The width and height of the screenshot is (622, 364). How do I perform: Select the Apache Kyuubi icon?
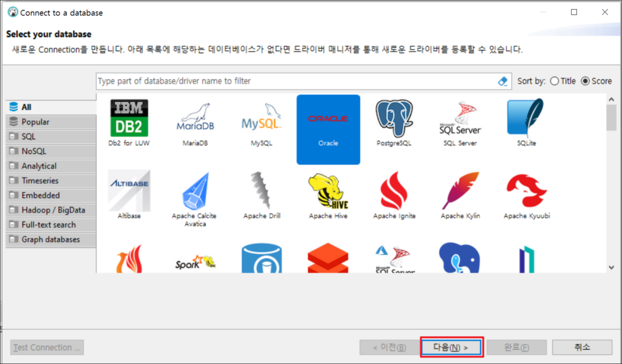point(527,191)
